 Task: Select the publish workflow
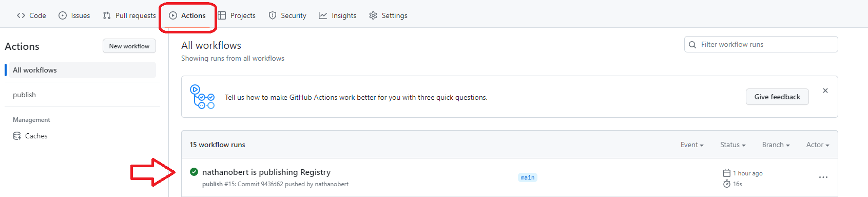82,95
